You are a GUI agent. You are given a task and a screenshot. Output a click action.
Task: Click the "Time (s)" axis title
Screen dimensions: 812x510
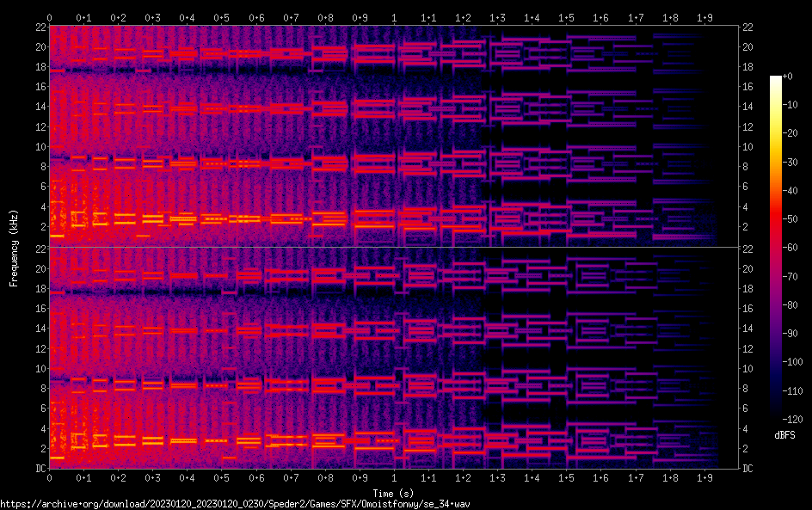(x=393, y=493)
